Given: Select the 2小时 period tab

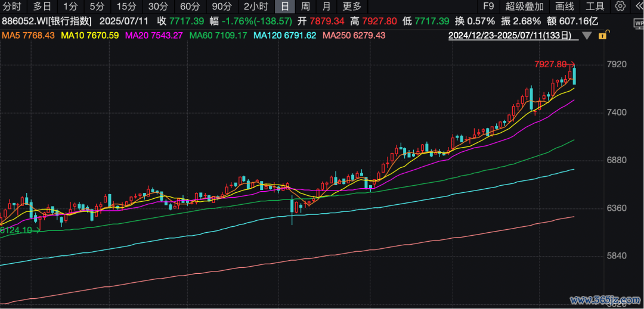Looking at the screenshot, I should pyautogui.click(x=256, y=6).
